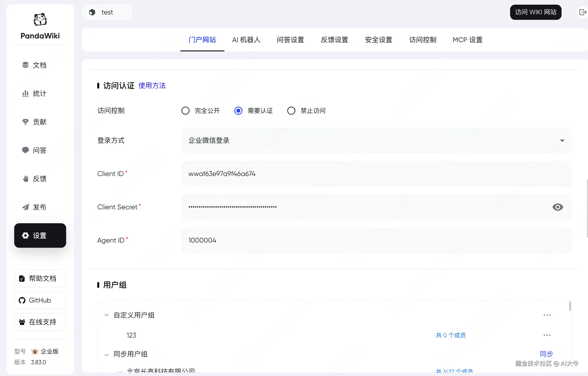Screen dimensions: 588x376
Task: Go to 贡献 trophy icon section
Action: click(25, 122)
